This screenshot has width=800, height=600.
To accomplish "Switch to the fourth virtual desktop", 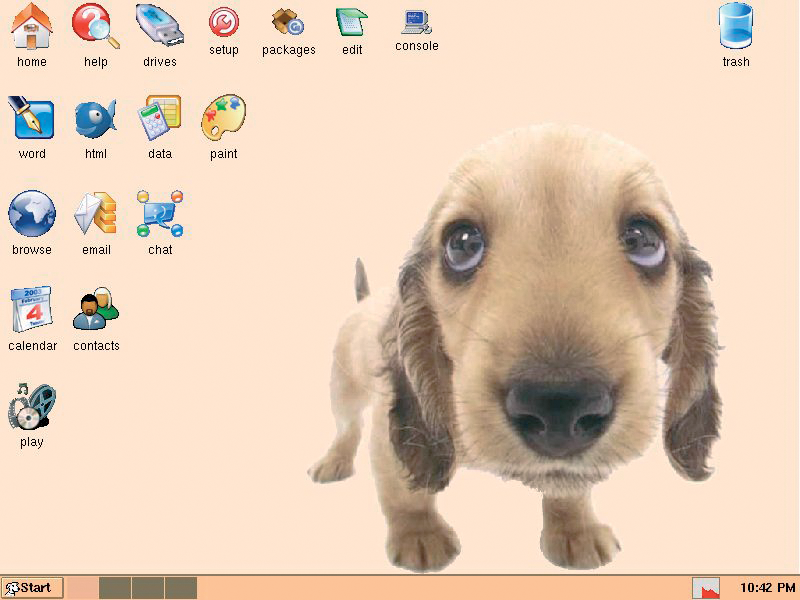I will click(181, 588).
